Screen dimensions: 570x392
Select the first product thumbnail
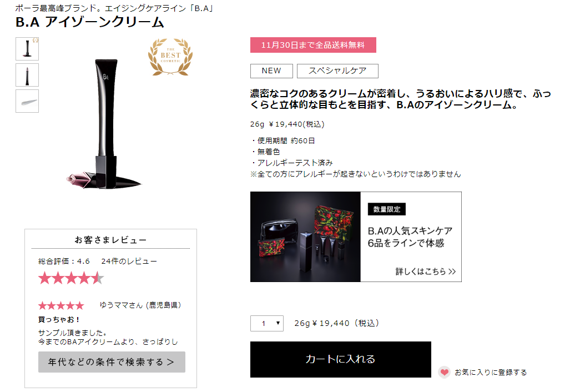(27, 49)
